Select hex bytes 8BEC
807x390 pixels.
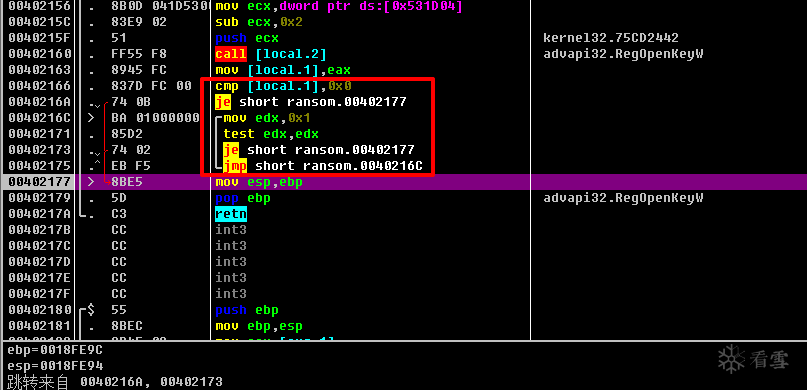tap(127, 326)
